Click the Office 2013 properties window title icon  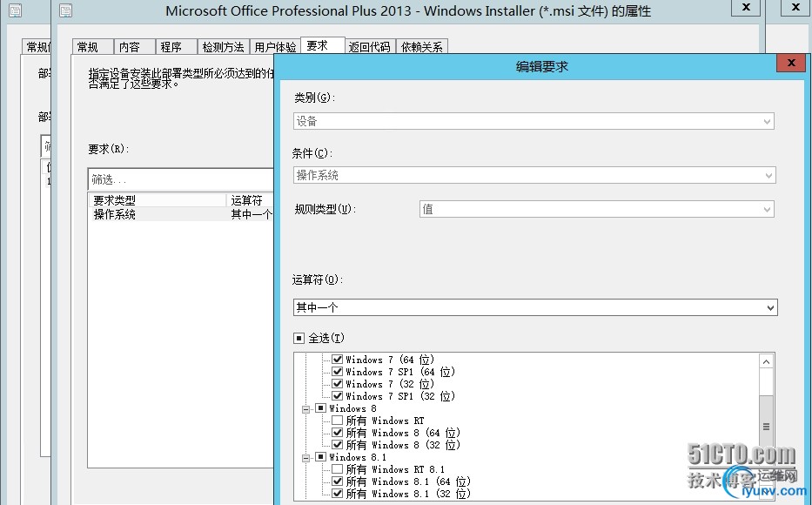pyautogui.click(x=66, y=10)
